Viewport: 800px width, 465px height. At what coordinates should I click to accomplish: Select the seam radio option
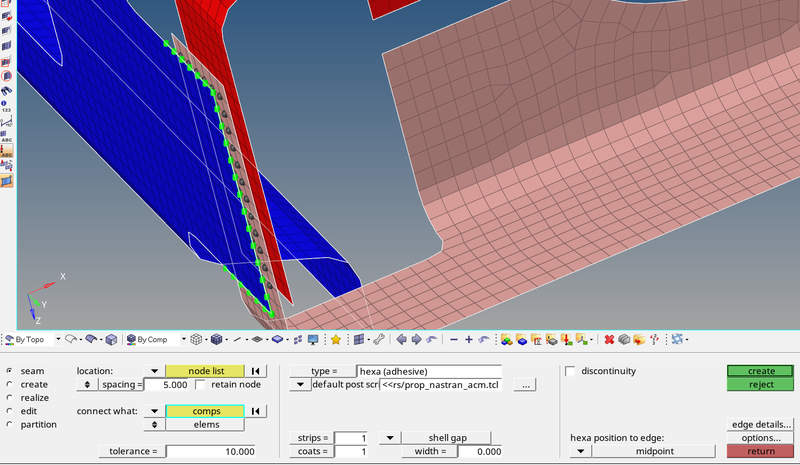[x=10, y=371]
